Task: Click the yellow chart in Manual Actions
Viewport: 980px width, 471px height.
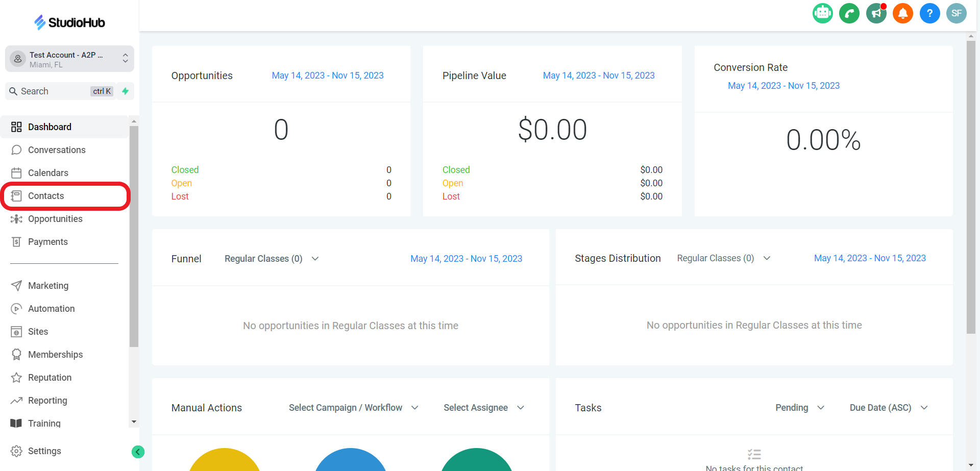Action: click(225, 459)
